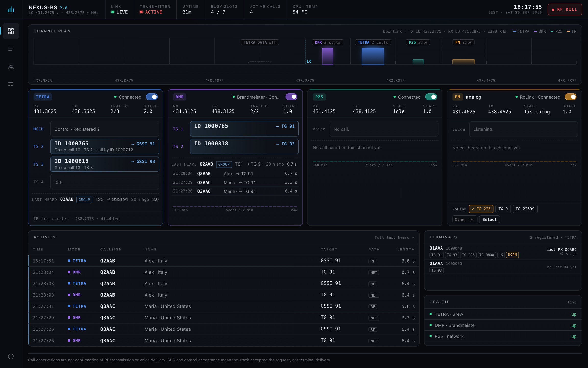Open activity row at 18:17:51
588x368 pixels.
tap(224, 261)
